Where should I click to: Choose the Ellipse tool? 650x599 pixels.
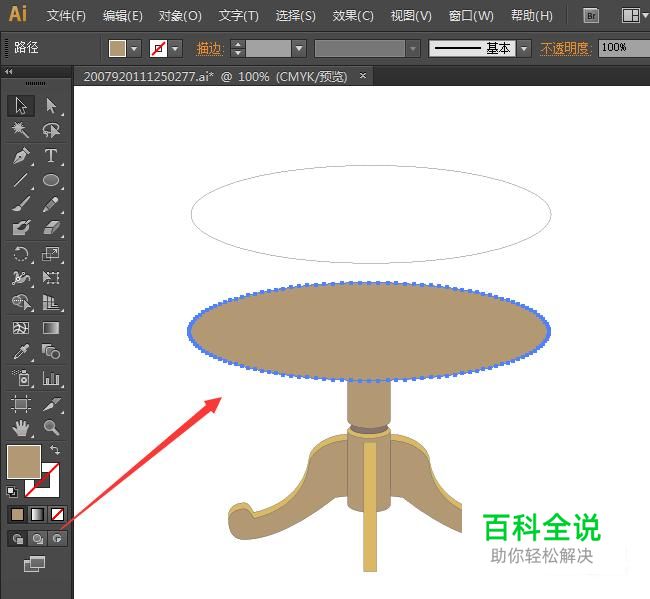pyautogui.click(x=51, y=181)
